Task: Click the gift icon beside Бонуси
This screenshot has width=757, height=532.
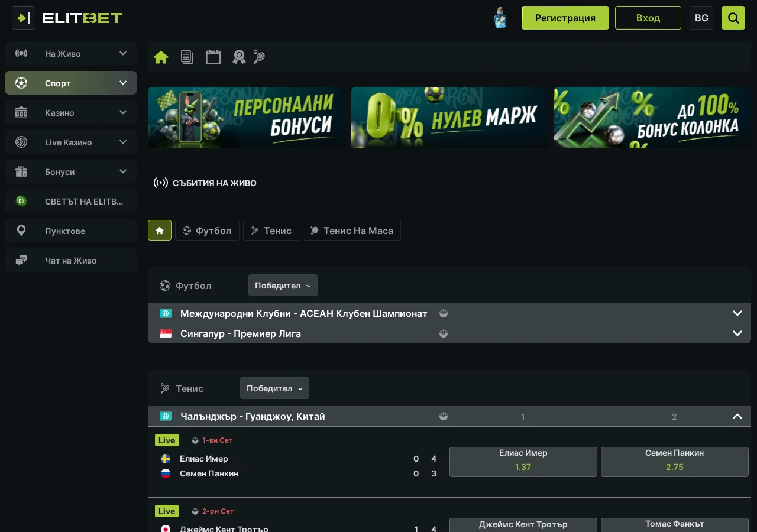Action: 21,171
